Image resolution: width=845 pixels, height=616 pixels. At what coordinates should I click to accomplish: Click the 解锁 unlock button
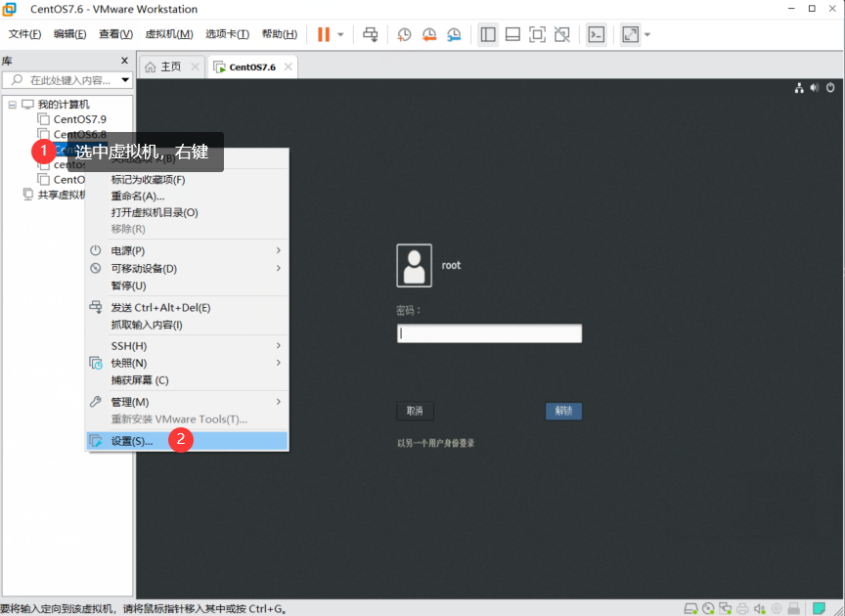(563, 412)
